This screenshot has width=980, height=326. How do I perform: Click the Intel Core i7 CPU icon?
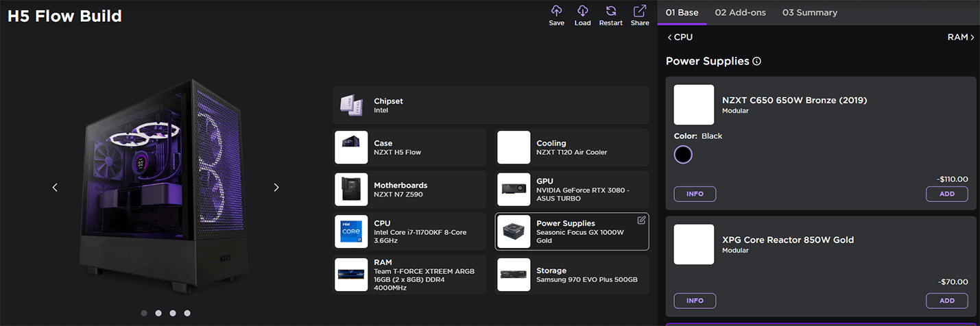pyautogui.click(x=351, y=231)
